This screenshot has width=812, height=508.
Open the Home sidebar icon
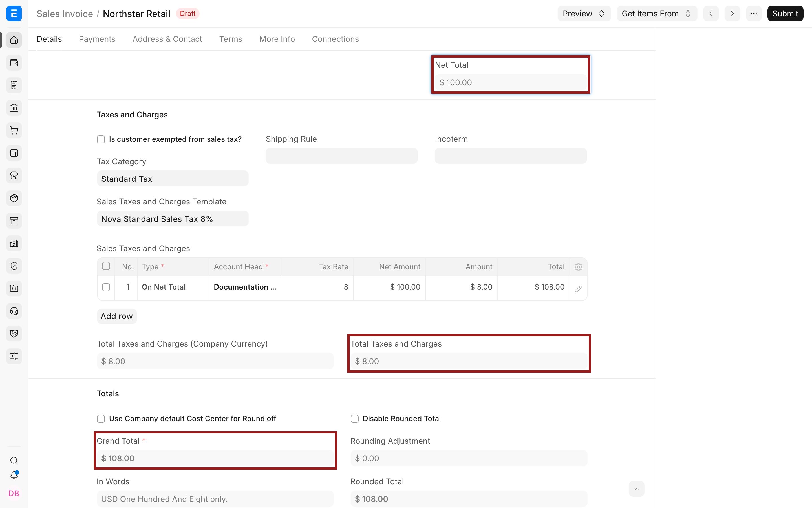pos(14,40)
